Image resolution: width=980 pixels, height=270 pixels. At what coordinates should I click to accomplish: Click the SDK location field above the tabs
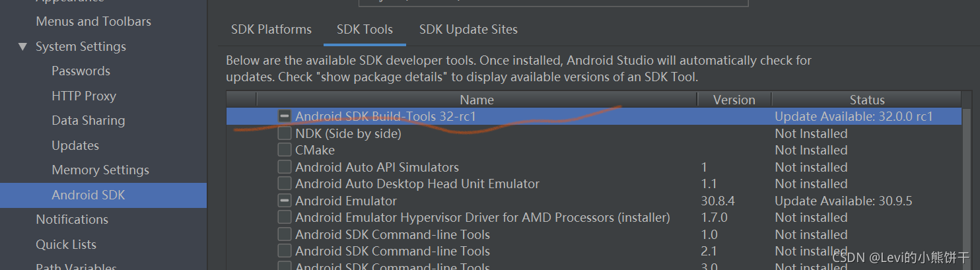pyautogui.click(x=553, y=3)
